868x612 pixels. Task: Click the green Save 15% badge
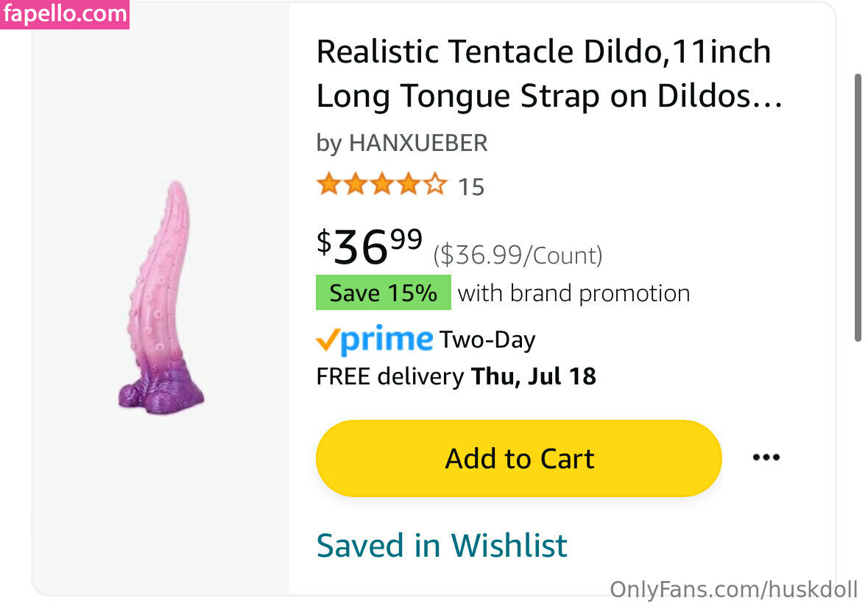383,293
